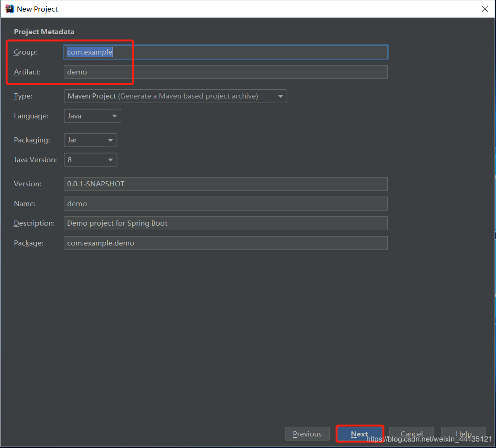
Task: Cancel the new project wizard
Action: point(411,434)
